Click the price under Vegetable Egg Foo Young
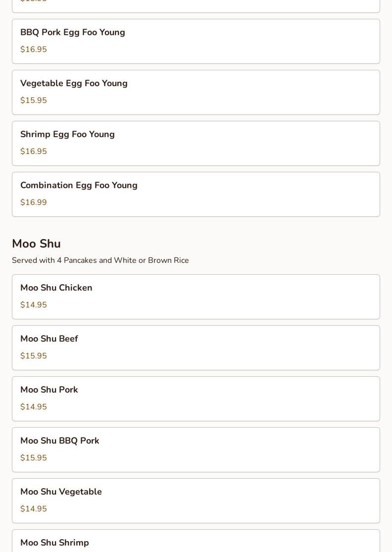This screenshot has width=392, height=552. point(34,100)
